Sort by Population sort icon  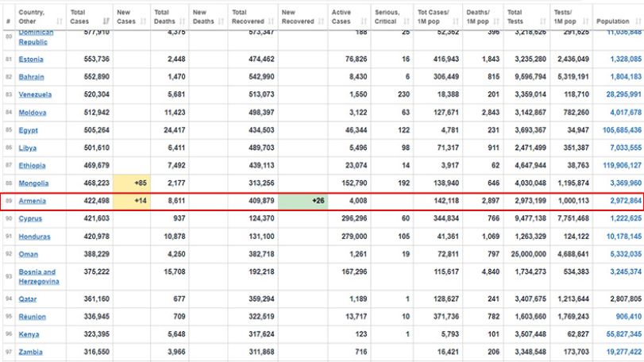click(638, 21)
